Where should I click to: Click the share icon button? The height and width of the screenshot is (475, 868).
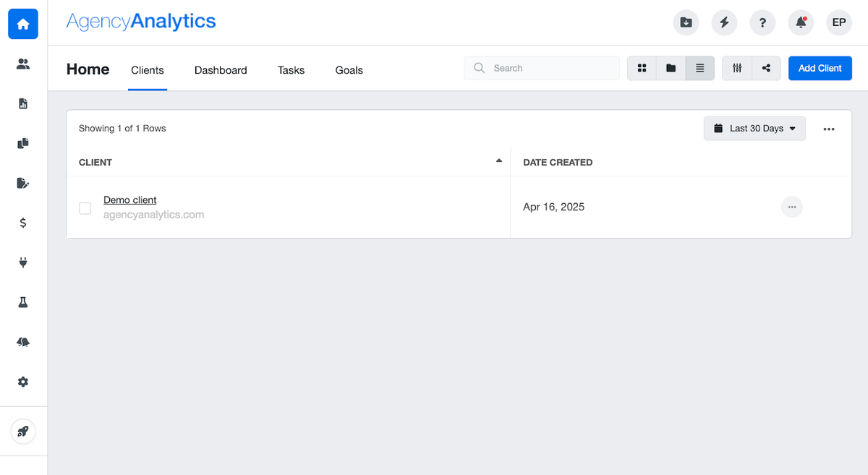(766, 68)
